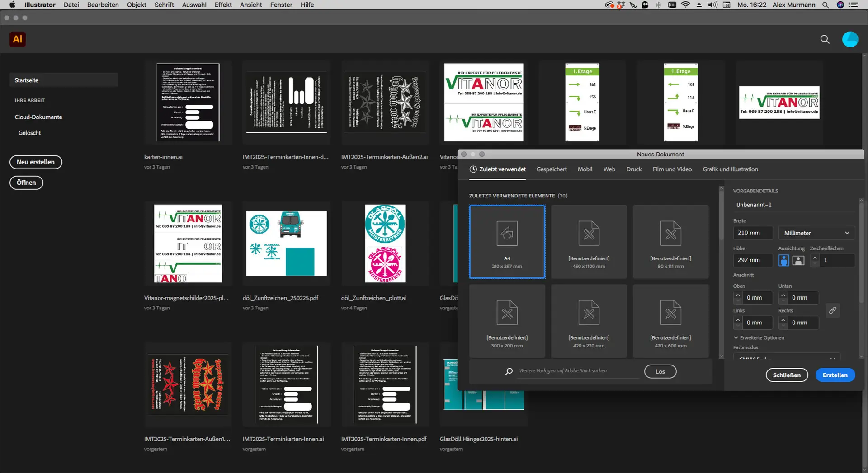Click the Erstellen button
Image resolution: width=868 pixels, height=473 pixels.
835,375
